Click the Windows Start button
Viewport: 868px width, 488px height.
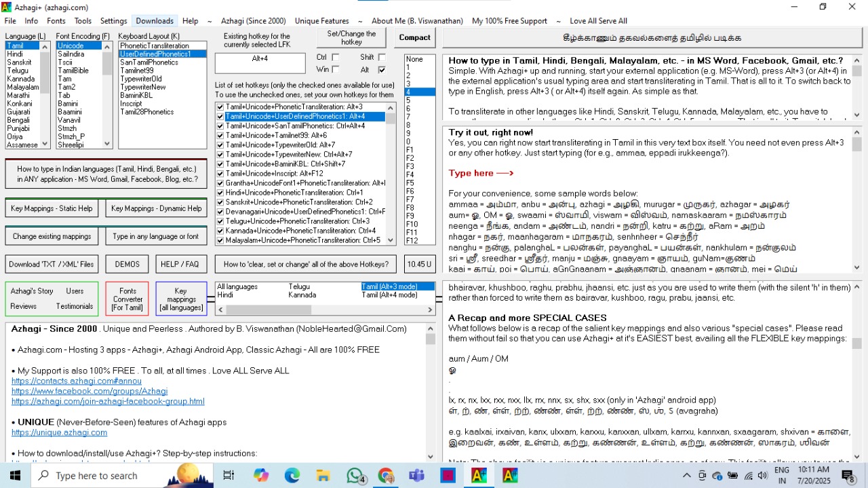(x=15, y=475)
